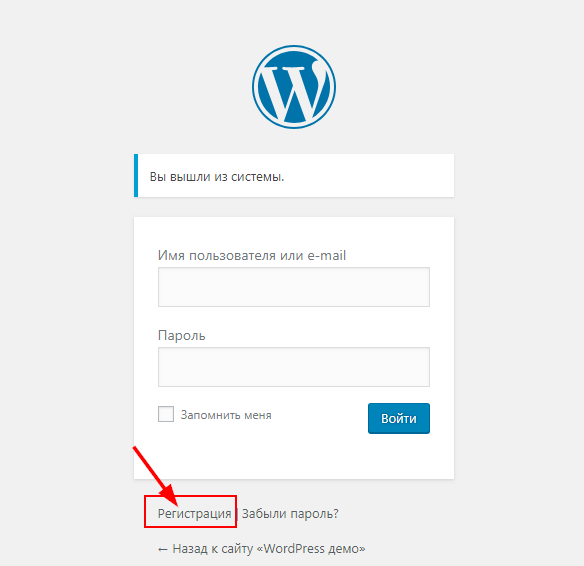Screen dimensions: 584x566
Task: Click the separator between Регистрация and Забыли пароль
Action: click(x=237, y=514)
